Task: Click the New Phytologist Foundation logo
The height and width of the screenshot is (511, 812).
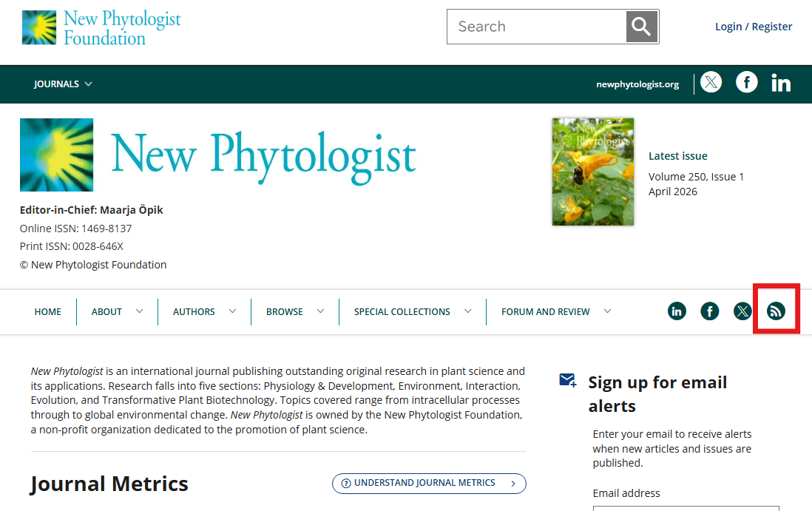Action: (x=101, y=27)
